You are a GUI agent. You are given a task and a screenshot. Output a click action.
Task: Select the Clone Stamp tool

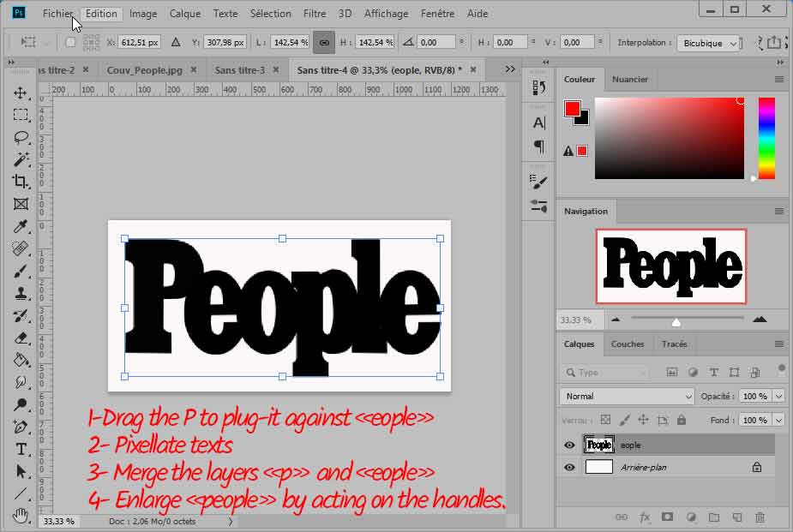click(21, 294)
